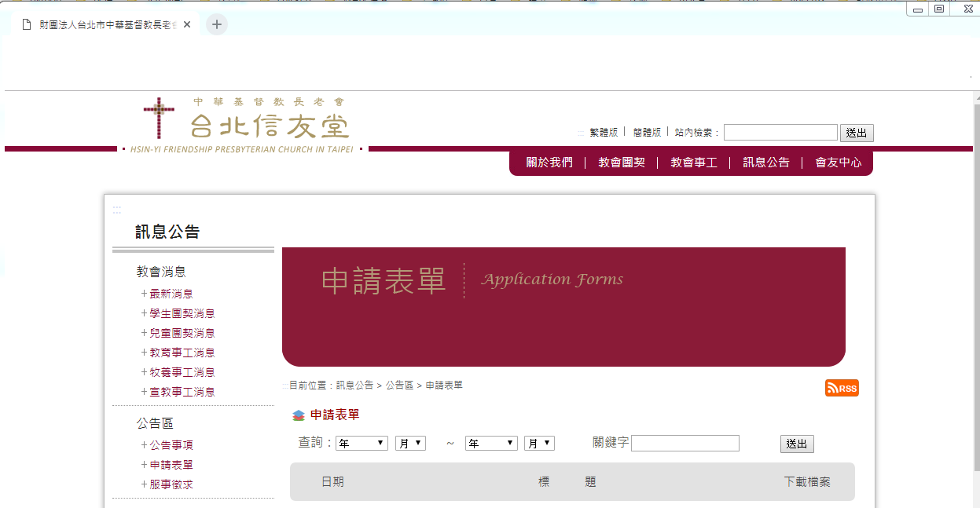Submit the site search with 送出
Screen dimensions: 980x508
[x=857, y=133]
